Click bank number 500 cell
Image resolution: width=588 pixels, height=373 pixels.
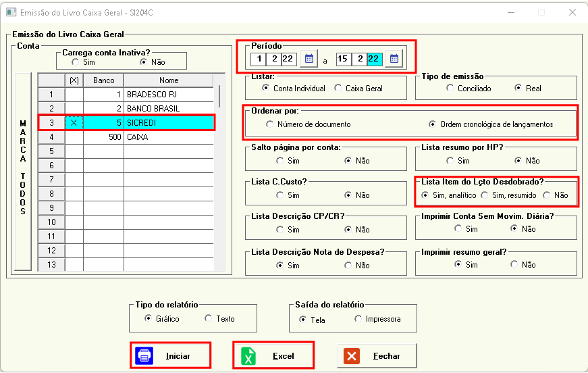(103, 137)
